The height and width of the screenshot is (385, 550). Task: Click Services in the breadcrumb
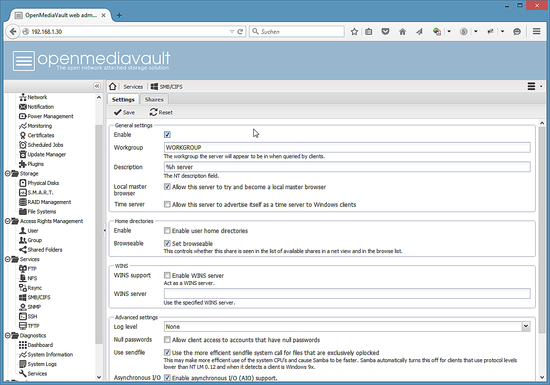coord(133,87)
